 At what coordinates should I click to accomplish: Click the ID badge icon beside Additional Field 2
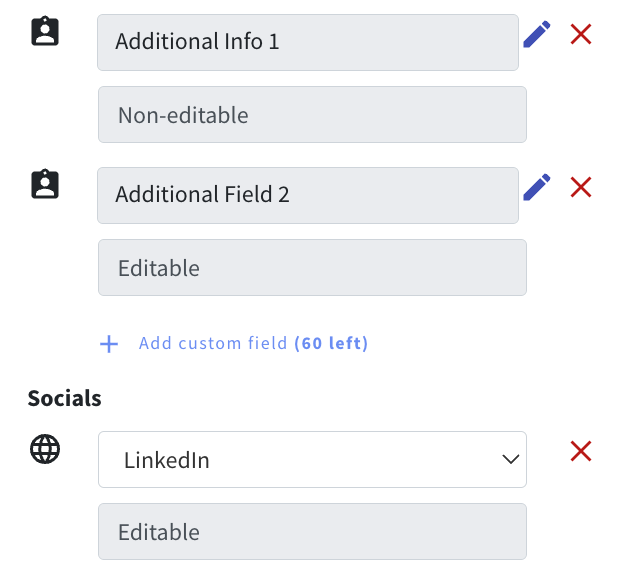(45, 184)
